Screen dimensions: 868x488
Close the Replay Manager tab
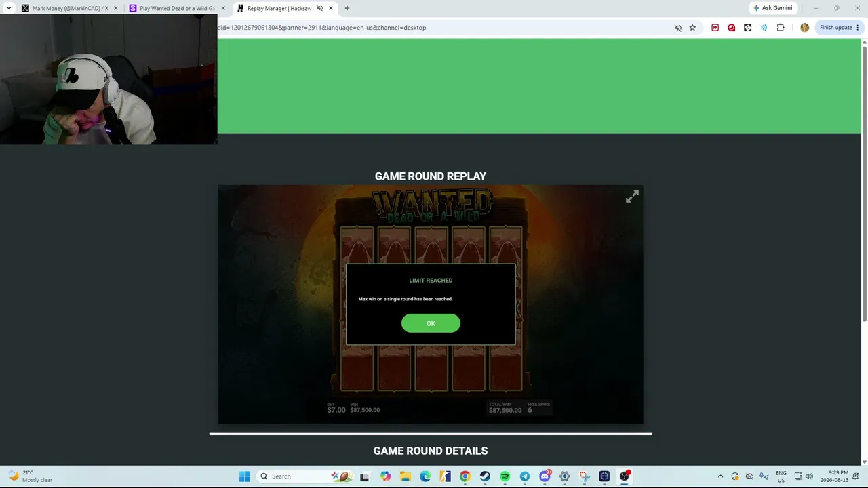(x=331, y=8)
